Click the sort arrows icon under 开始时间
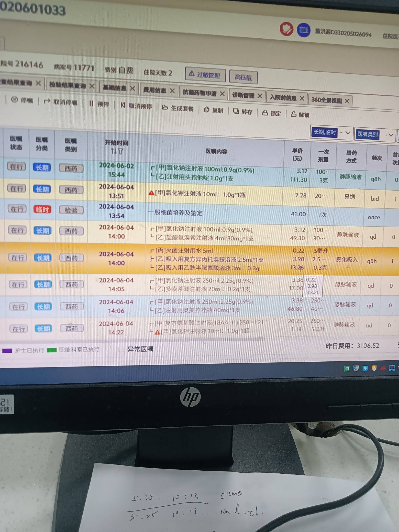This screenshot has width=399, height=532. (x=114, y=151)
